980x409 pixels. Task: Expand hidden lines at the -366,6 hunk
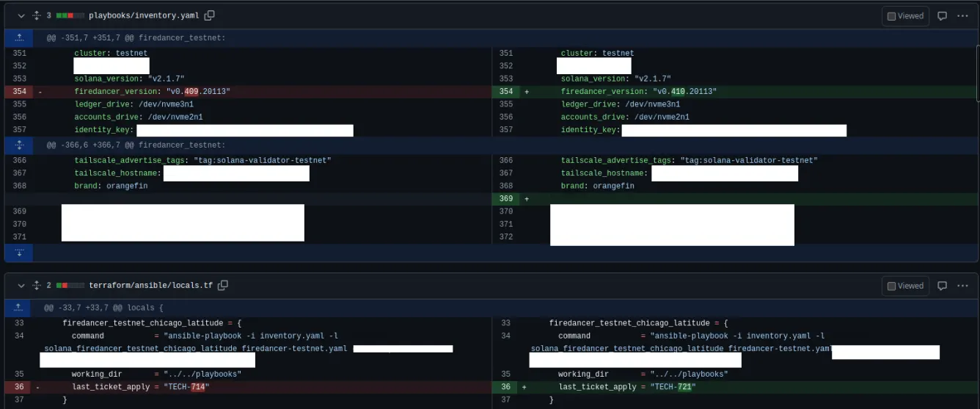click(x=19, y=145)
